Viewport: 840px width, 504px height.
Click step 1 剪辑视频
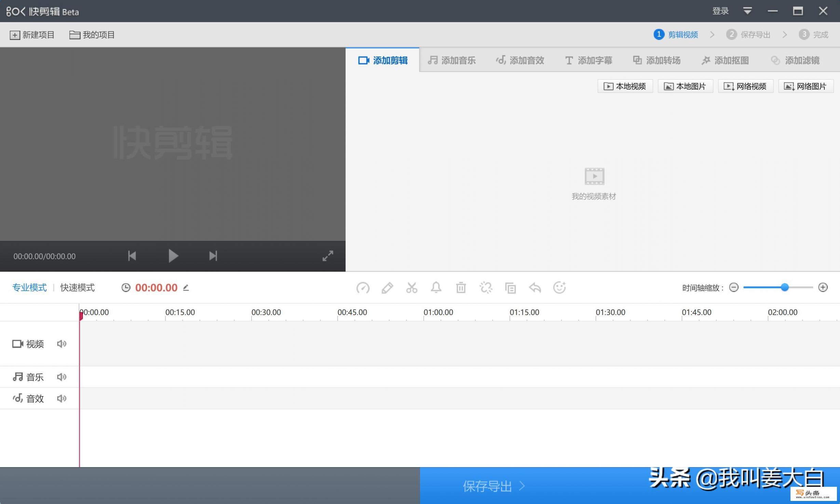coord(676,34)
